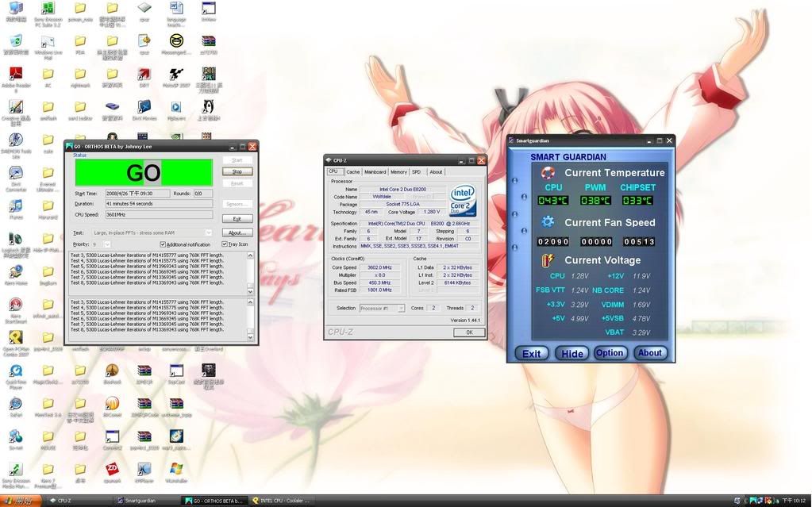Click the processor name Intel Core 2 Duo E8200
Viewport: 812px width, 507px height.
403,190
